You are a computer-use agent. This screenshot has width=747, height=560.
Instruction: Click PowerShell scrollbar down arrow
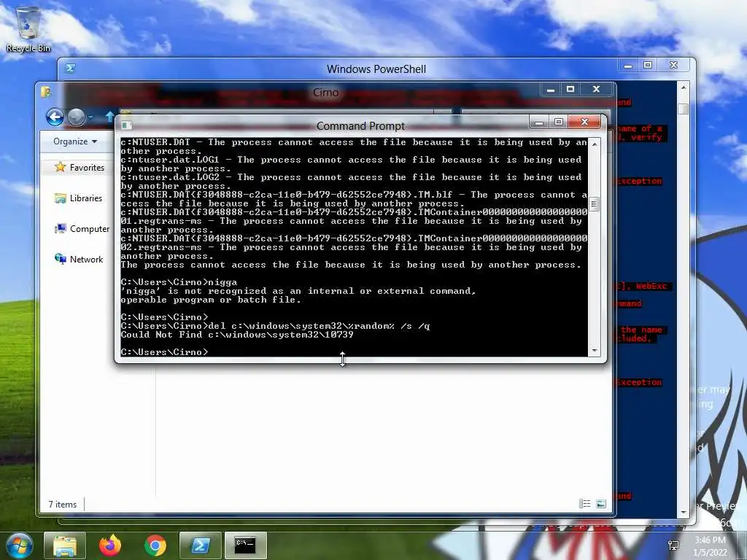[x=683, y=513]
